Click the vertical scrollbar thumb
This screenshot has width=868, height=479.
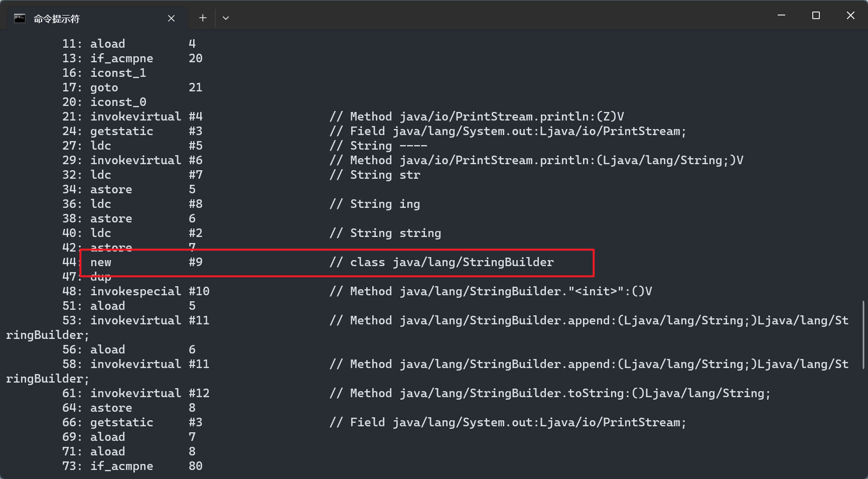[x=863, y=335]
